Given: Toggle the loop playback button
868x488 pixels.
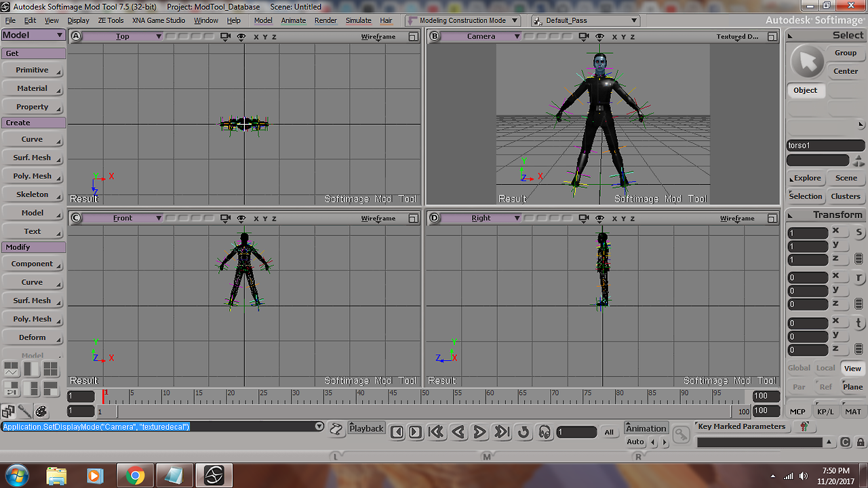Looking at the screenshot, I should coord(523,432).
